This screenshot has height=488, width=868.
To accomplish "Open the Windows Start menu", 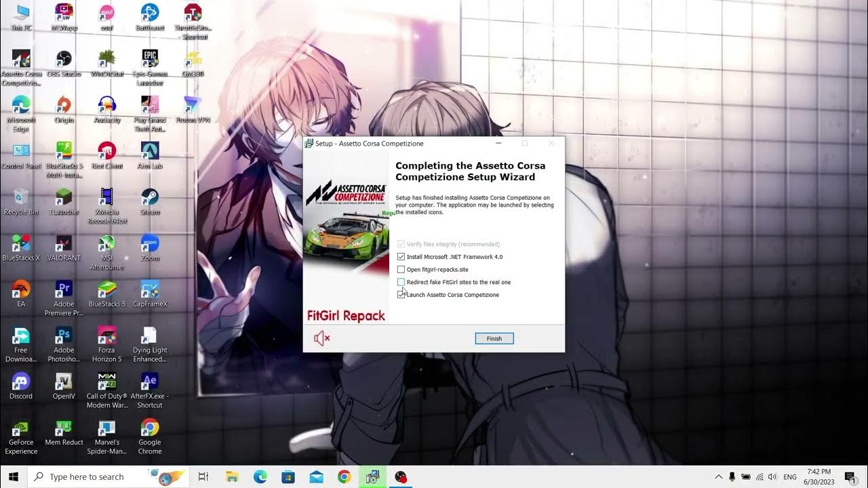I will (13, 477).
